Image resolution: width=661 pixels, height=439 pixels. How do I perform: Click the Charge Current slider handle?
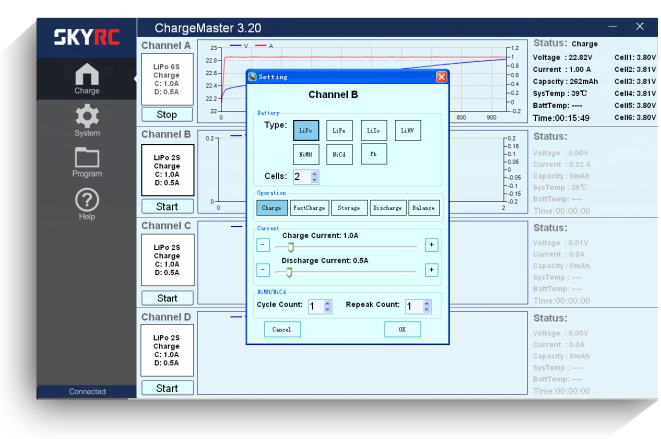291,245
